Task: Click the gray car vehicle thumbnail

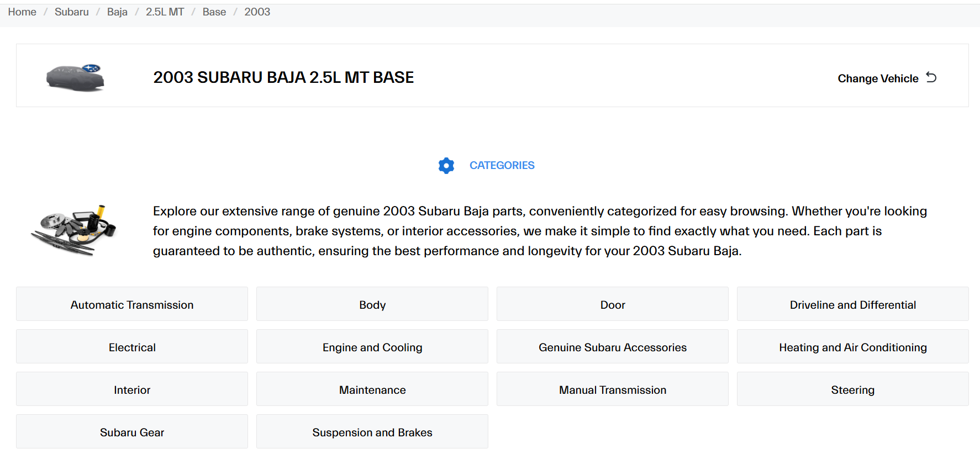Action: (75, 77)
